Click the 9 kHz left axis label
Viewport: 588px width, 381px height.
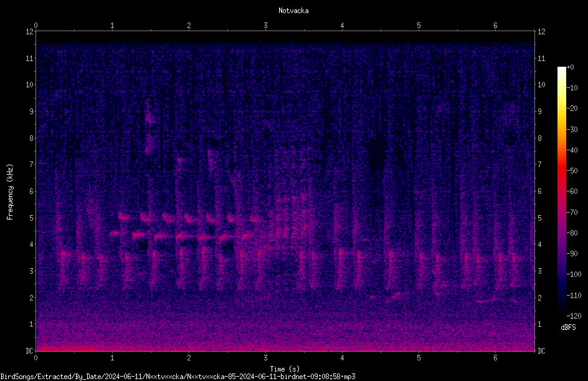32,112
